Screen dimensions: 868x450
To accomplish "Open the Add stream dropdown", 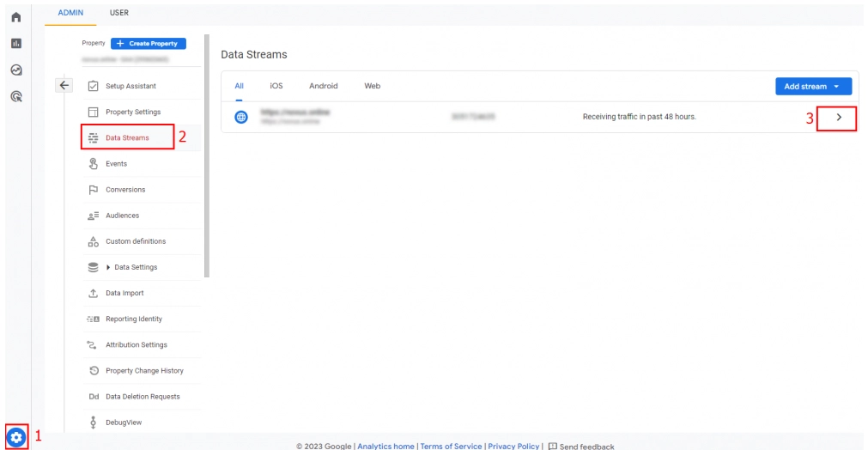I will click(x=813, y=87).
